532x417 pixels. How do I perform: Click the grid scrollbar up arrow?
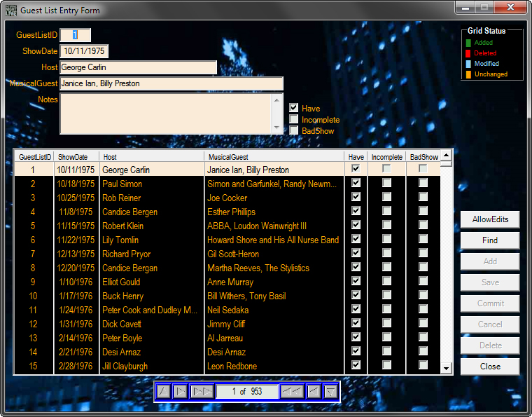446,154
